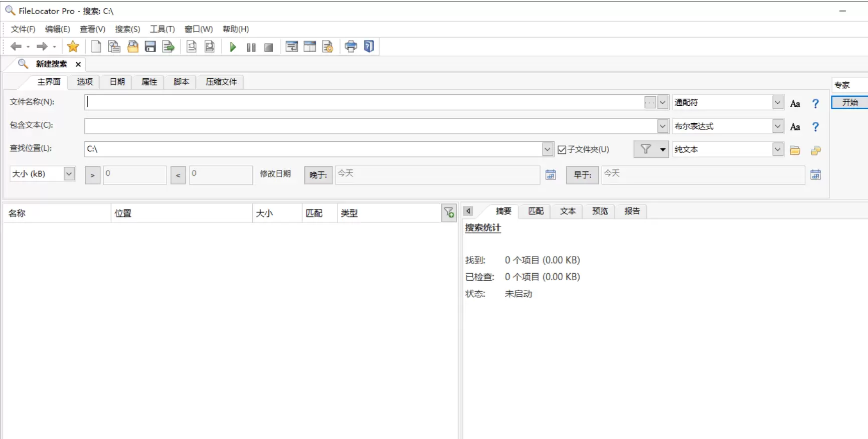
Task: Click the 开始 button
Action: click(x=850, y=102)
